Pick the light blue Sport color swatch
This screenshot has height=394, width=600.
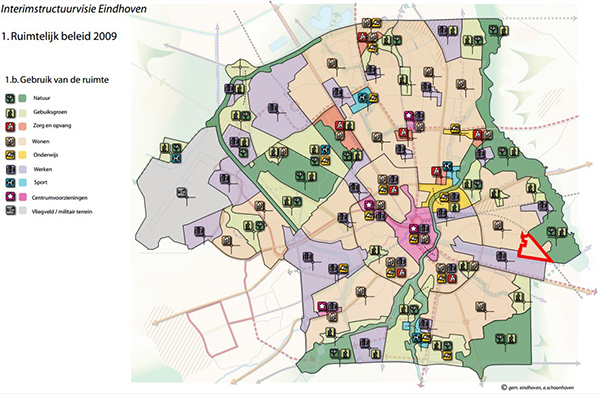tap(23, 182)
